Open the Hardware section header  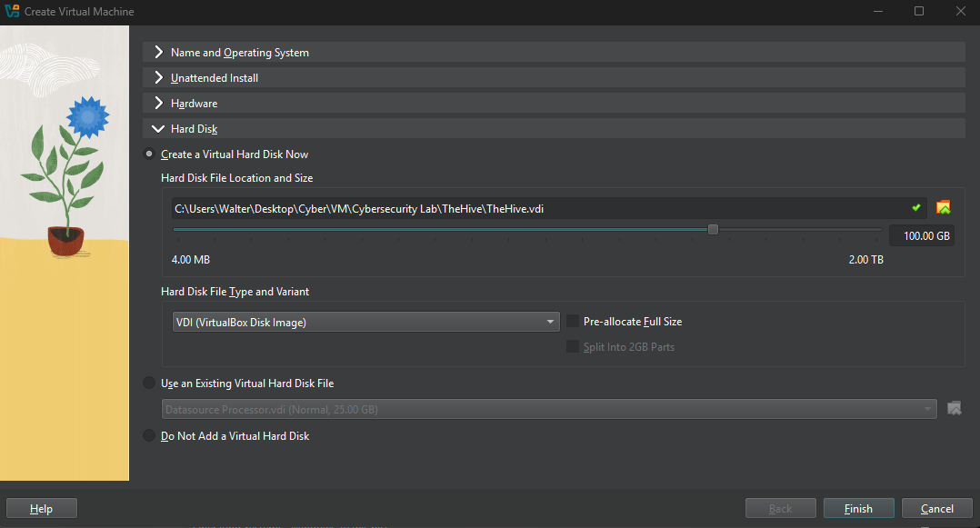[x=194, y=104]
